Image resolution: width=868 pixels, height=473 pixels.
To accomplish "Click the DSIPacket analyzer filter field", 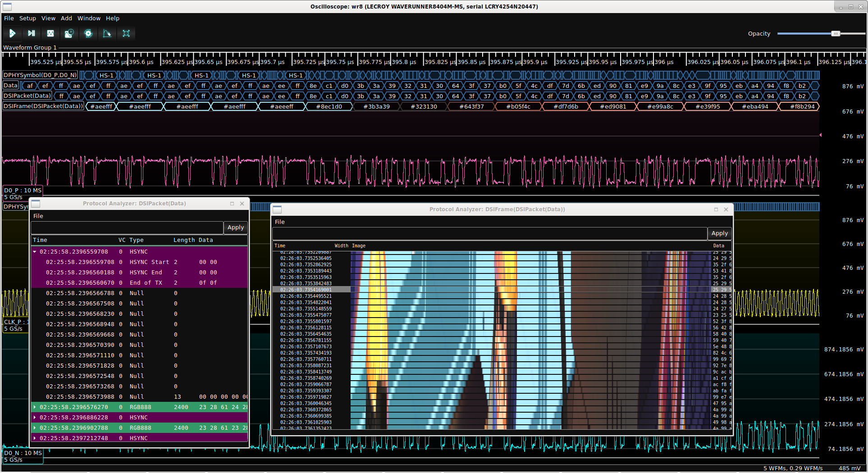I will (127, 227).
